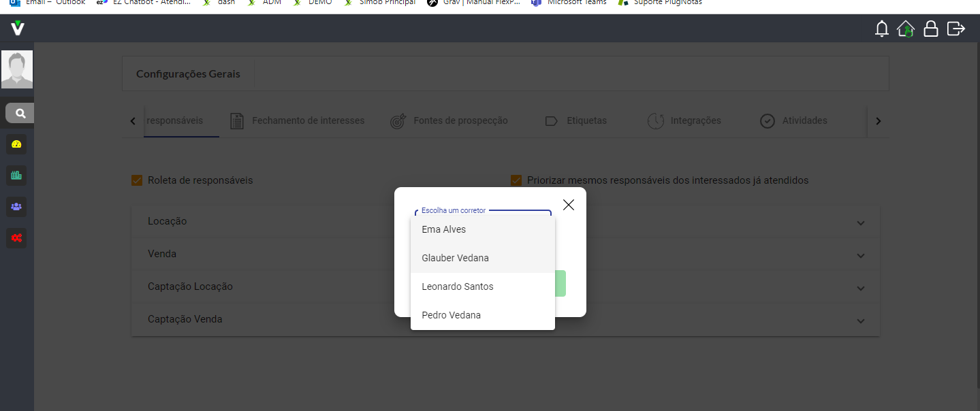Toggle Priorizar mesmos responsáveis checkbox
Image resolution: width=980 pixels, height=411 pixels.
(x=516, y=180)
